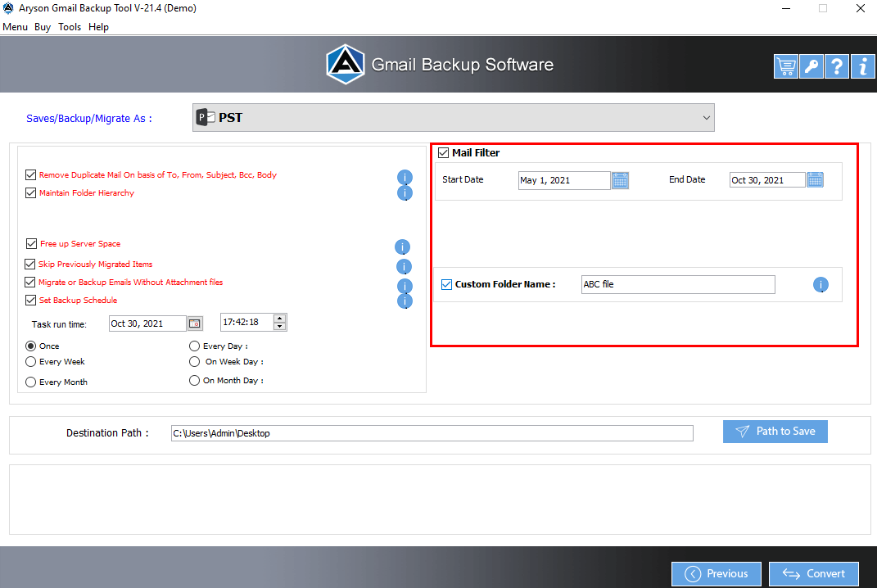Toggle Free up Server Space checkbox

[x=31, y=243]
